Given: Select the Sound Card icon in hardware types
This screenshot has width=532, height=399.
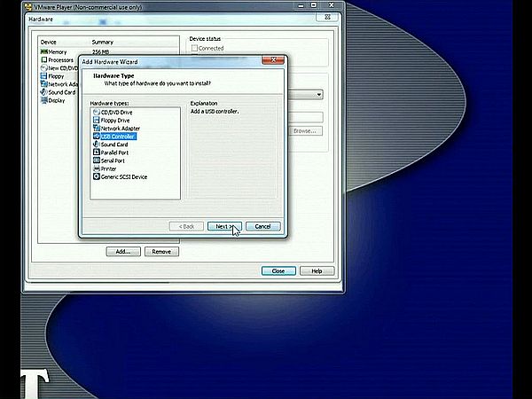Looking at the screenshot, I should (97, 145).
